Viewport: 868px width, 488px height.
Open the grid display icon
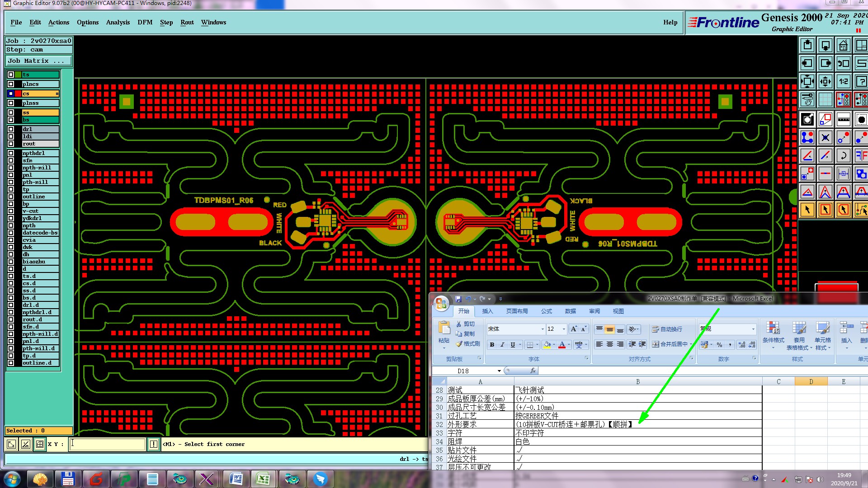coord(825,99)
